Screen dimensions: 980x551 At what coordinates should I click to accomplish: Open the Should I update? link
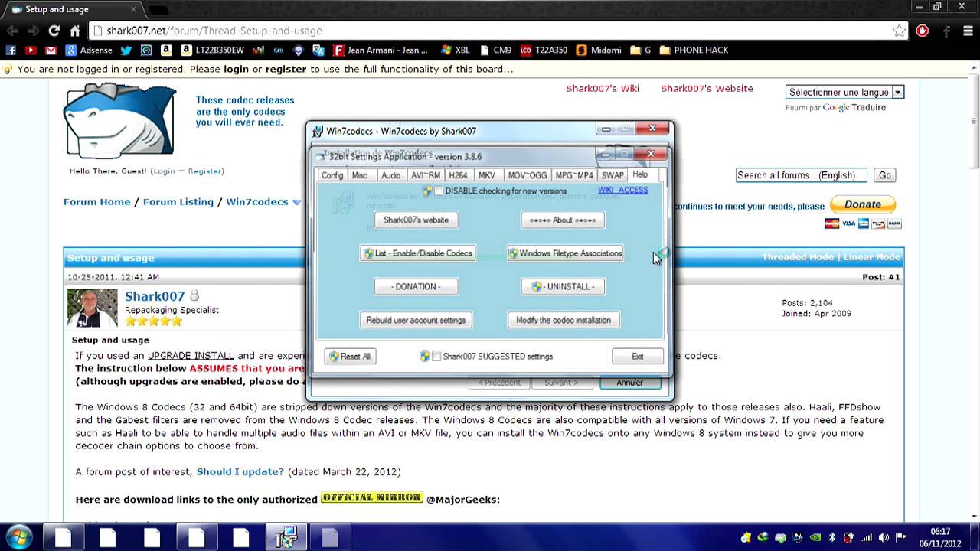point(240,472)
